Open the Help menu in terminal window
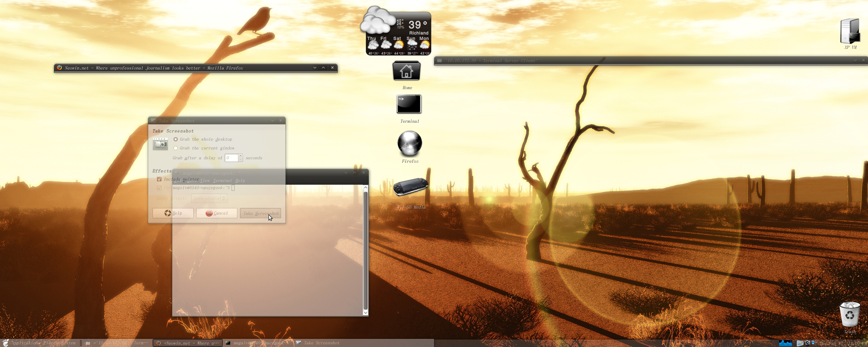Image resolution: width=868 pixels, height=347 pixels. tap(240, 181)
